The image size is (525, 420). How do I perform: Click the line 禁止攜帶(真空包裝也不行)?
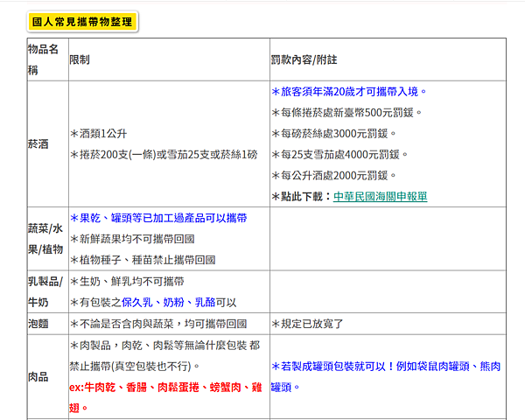135,366
